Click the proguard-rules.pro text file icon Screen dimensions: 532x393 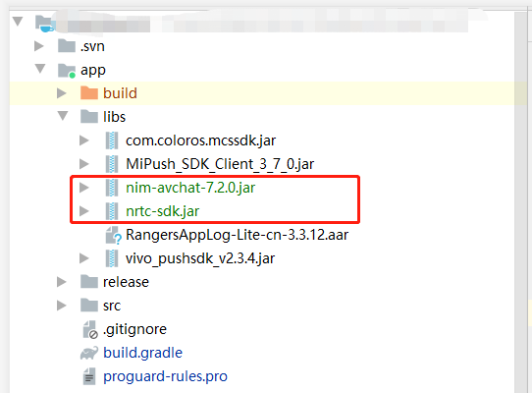(x=89, y=376)
